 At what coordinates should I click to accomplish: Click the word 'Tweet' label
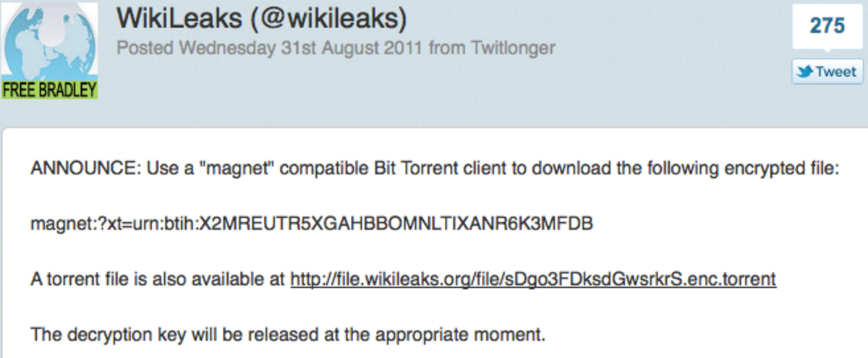pos(835,72)
